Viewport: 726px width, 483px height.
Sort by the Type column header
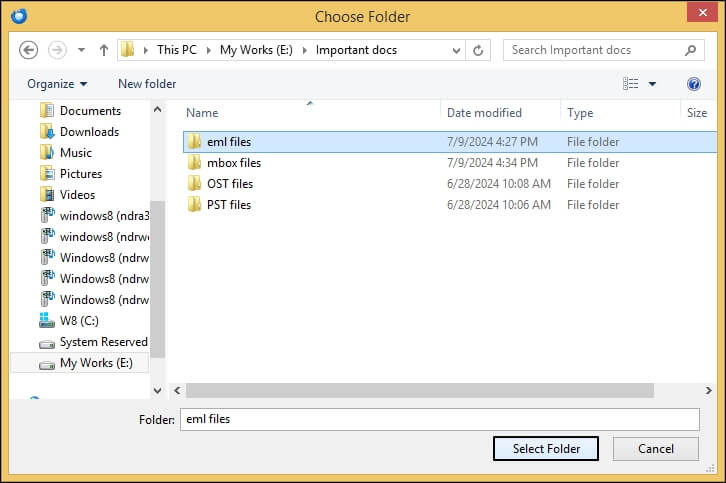point(580,113)
